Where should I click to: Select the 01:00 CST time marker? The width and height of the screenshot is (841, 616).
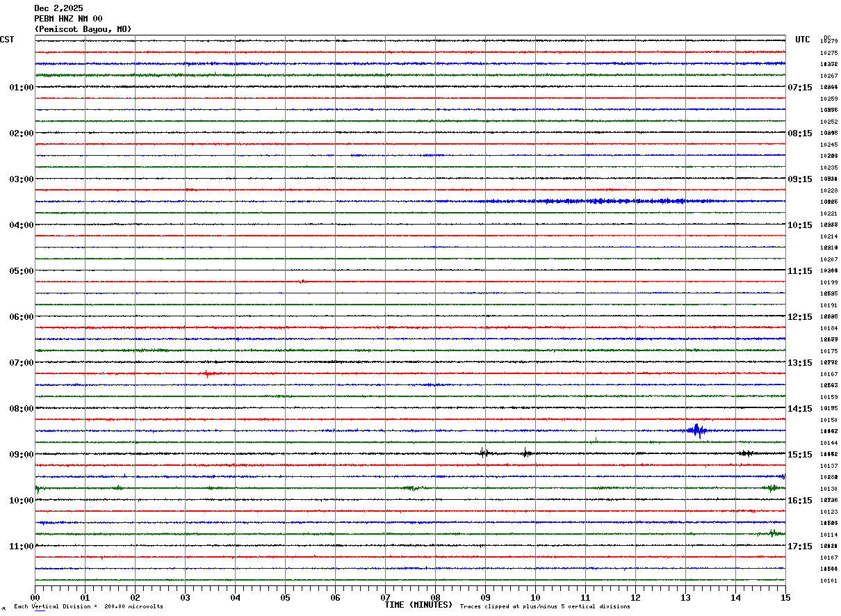[x=21, y=87]
